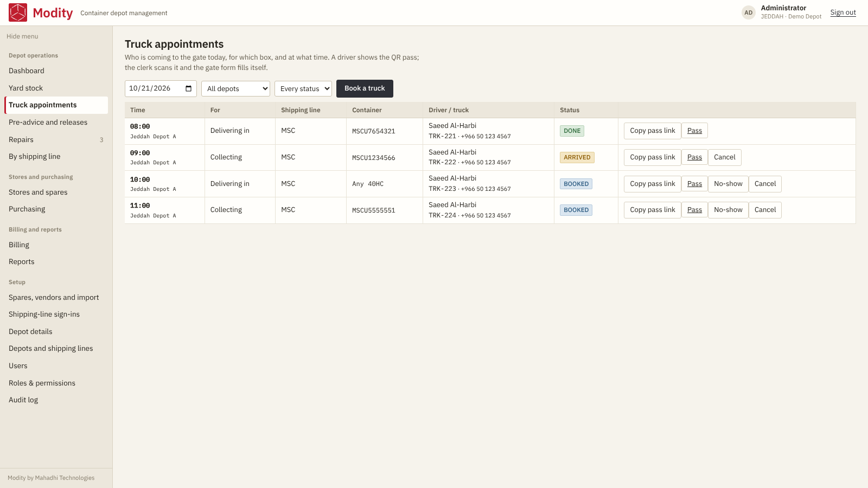
Task: Open the All depots dropdown
Action: coord(235,89)
